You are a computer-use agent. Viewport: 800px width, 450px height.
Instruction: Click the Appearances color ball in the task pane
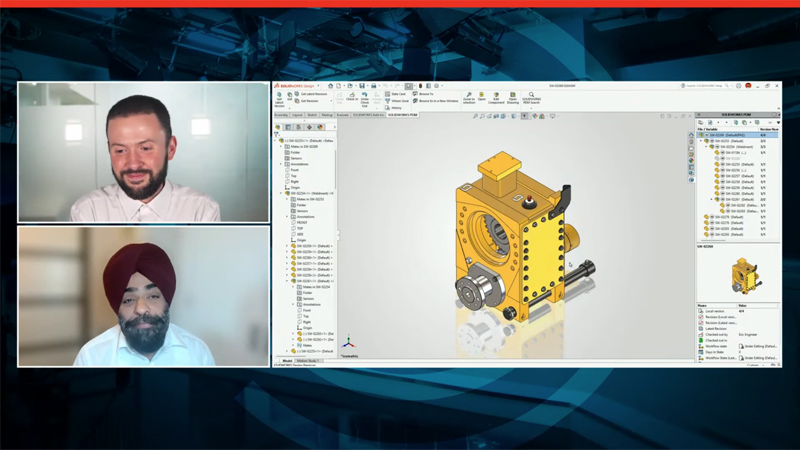point(691,160)
